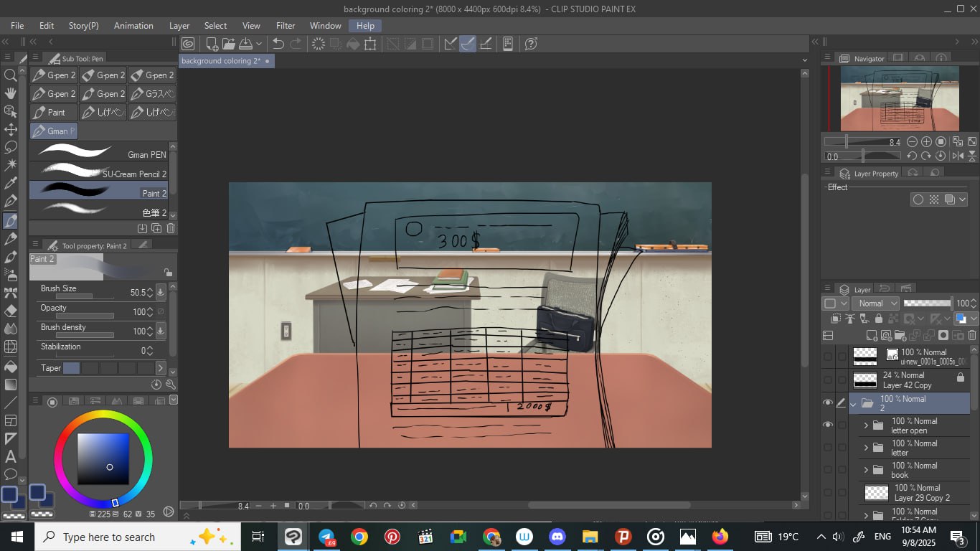
Task: Select the Zoom magnifier tool
Action: pos(11,75)
